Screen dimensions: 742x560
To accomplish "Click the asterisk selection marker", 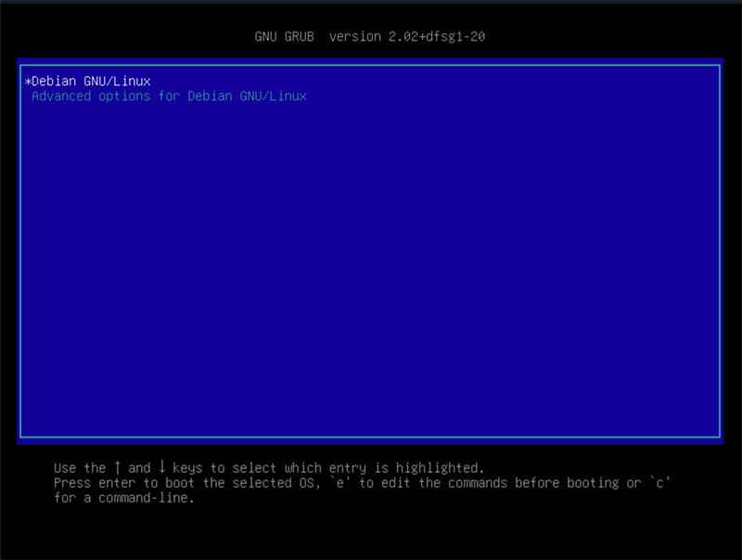I will (x=28, y=82).
